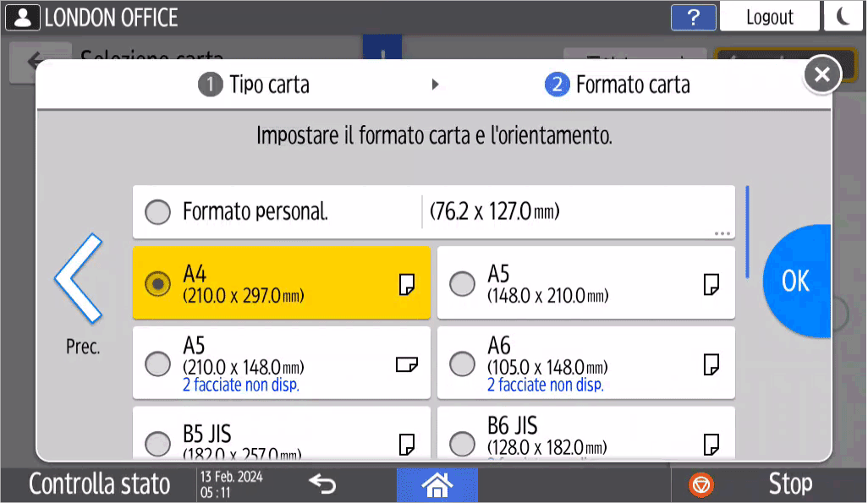
Task: Select B5 JIS paper format option
Action: click(157, 443)
